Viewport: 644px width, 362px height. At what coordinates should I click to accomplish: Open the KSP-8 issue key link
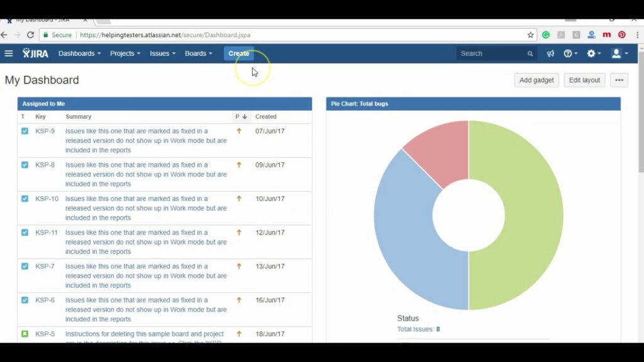[x=45, y=165]
